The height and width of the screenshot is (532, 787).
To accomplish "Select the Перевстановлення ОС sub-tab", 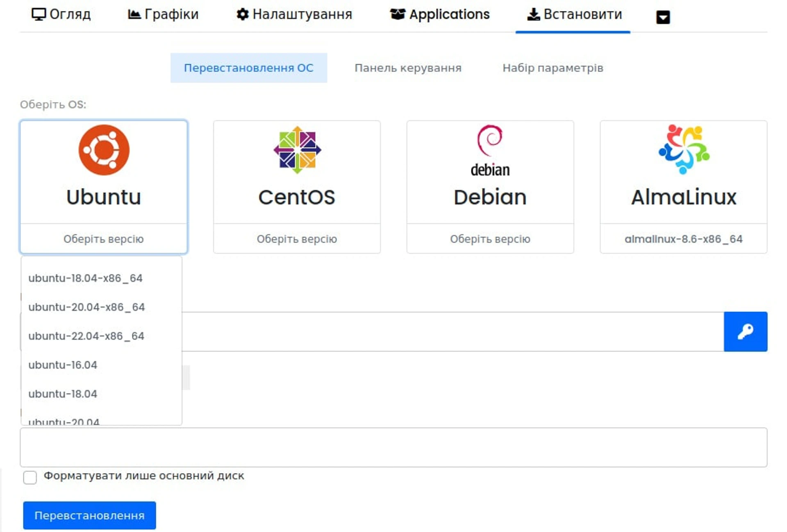I will pyautogui.click(x=249, y=68).
